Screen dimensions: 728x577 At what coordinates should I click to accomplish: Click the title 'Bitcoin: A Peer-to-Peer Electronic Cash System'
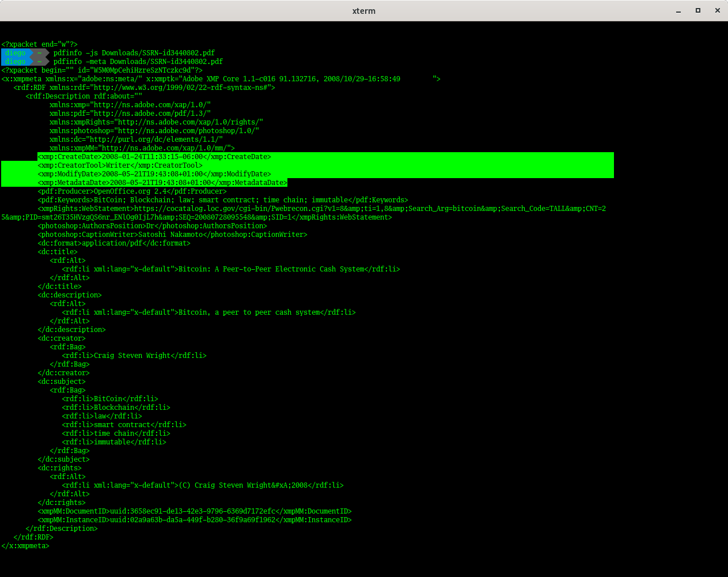tap(271, 269)
